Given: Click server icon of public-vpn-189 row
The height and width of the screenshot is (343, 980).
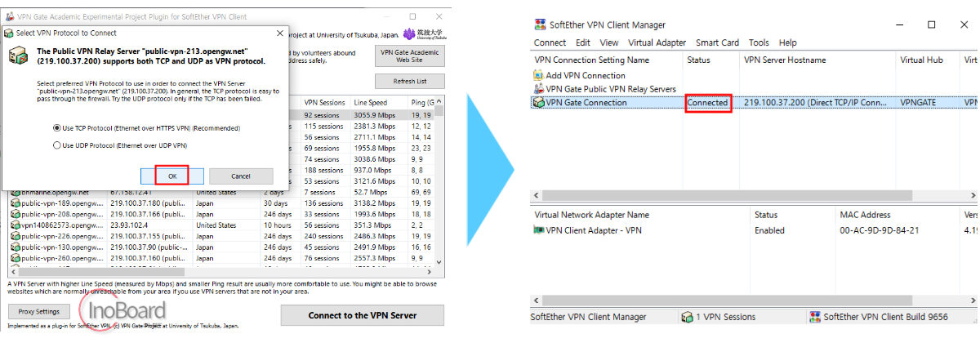Looking at the screenshot, I should click(x=15, y=203).
